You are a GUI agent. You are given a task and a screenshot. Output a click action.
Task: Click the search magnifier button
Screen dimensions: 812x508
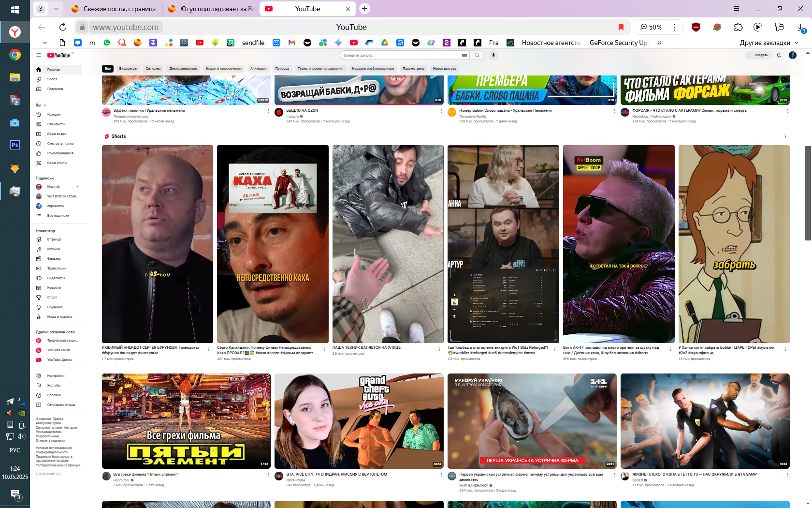(x=477, y=55)
